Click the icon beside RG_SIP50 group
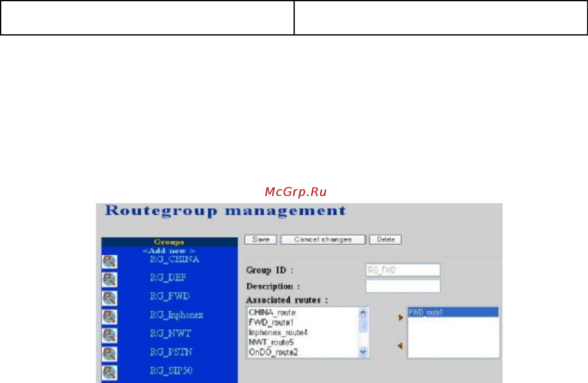Image resolution: width=588 pixels, height=383 pixels. pos(109,372)
